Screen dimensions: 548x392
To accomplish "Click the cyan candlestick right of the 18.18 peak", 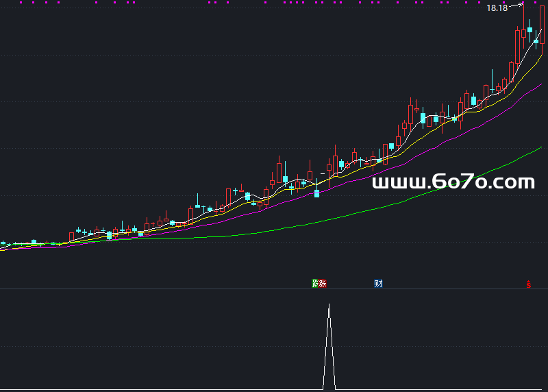I will [530, 29].
